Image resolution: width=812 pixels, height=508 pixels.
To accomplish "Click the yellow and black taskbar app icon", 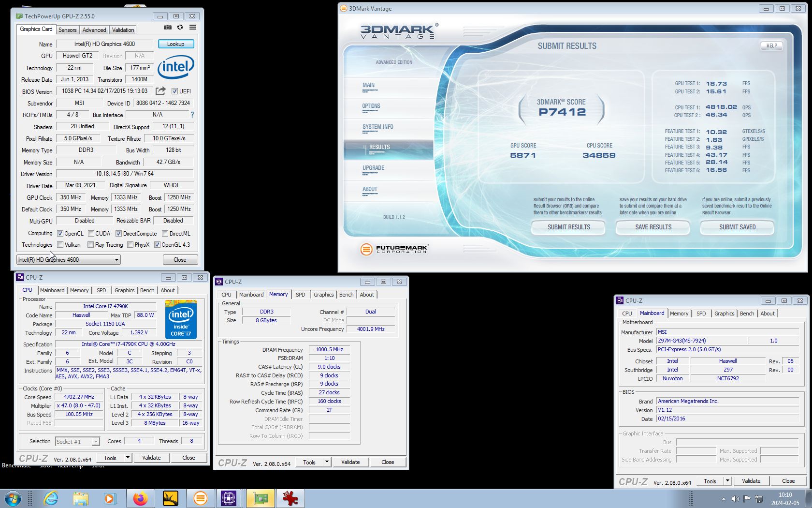I will (170, 498).
